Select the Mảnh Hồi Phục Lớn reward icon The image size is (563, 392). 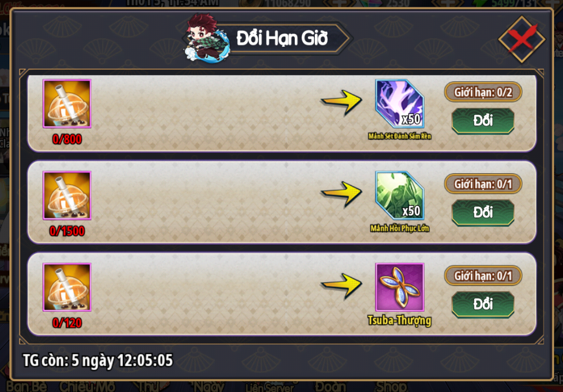400,196
